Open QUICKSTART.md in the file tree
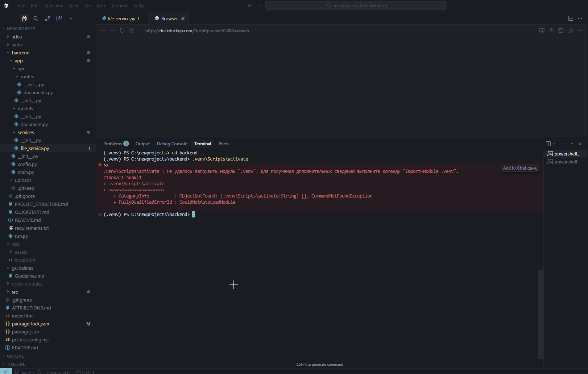This screenshot has width=588, height=374. click(48, 212)
